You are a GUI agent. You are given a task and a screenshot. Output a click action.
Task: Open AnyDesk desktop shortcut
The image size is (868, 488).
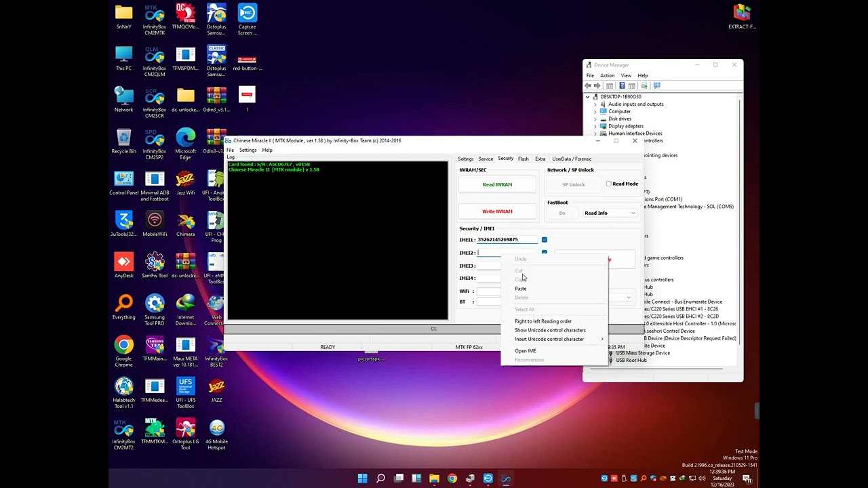click(x=123, y=266)
